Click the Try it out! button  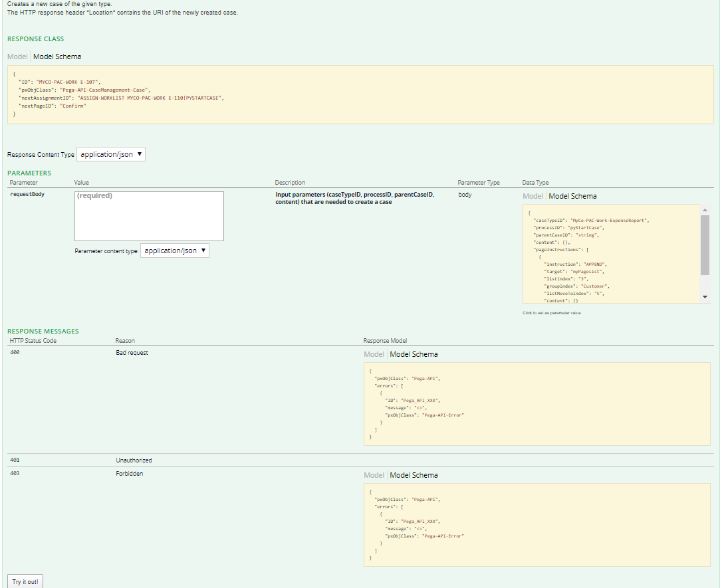coord(25,581)
